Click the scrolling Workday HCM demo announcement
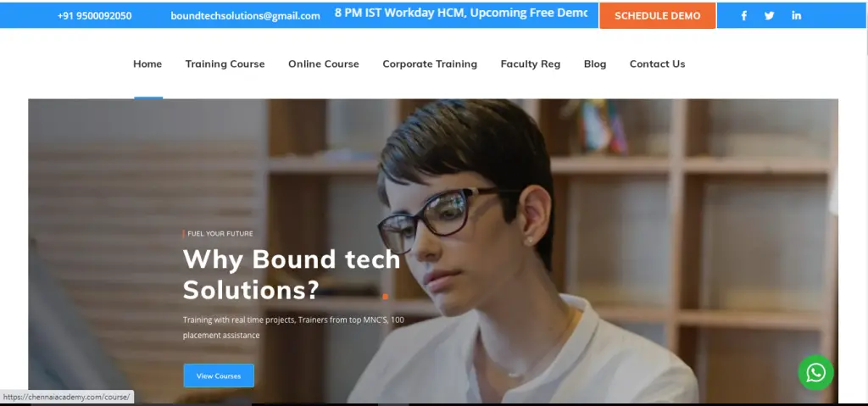Image resolution: width=868 pixels, height=406 pixels. (x=460, y=14)
